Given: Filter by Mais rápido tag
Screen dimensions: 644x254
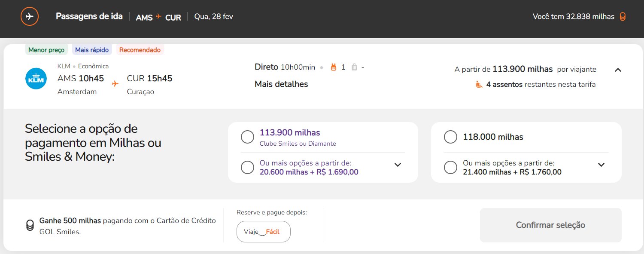Looking at the screenshot, I should pos(92,50).
